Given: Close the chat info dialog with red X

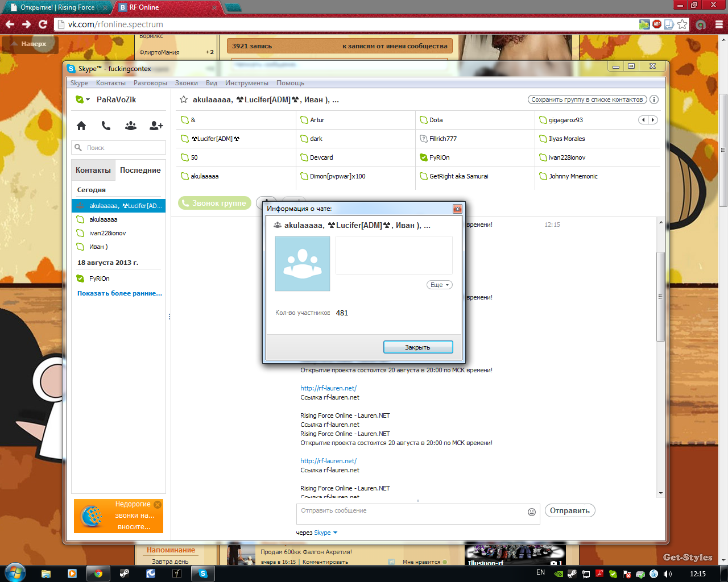Looking at the screenshot, I should click(457, 209).
